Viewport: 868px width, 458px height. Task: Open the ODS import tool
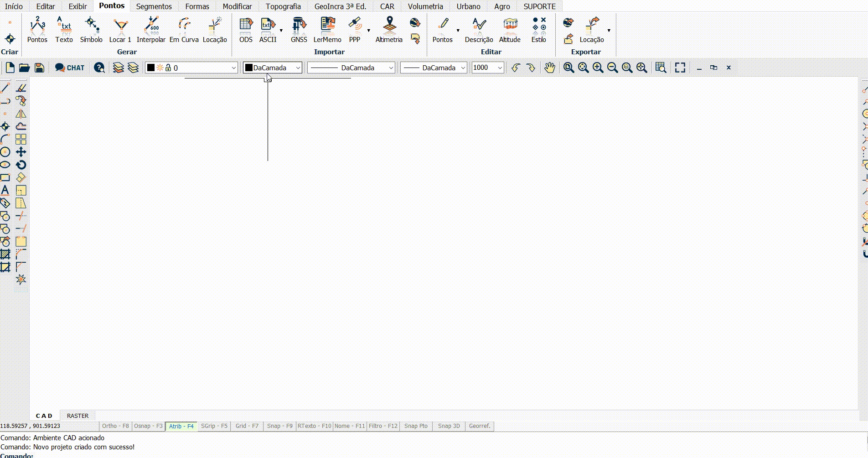click(245, 29)
